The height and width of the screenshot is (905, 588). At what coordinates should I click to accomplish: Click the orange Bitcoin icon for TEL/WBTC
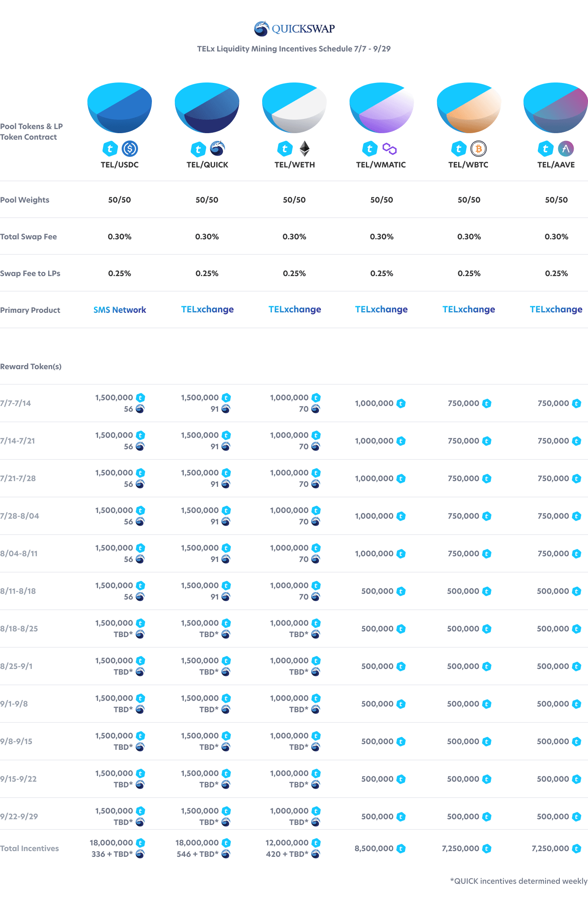click(x=479, y=149)
